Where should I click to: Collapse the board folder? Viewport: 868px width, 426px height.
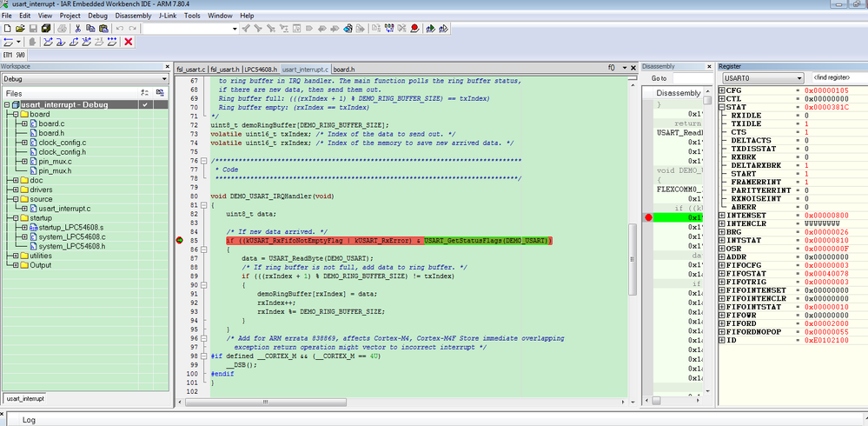tap(16, 114)
